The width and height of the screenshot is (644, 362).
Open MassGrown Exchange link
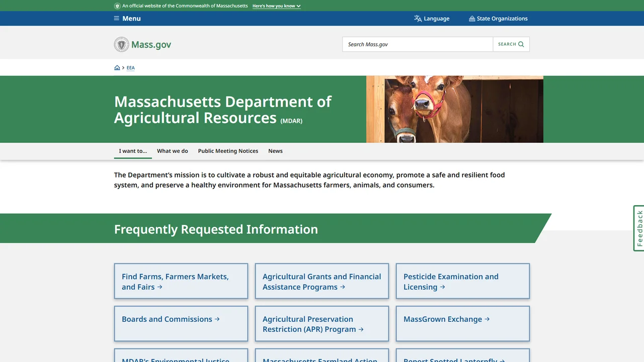click(x=463, y=323)
